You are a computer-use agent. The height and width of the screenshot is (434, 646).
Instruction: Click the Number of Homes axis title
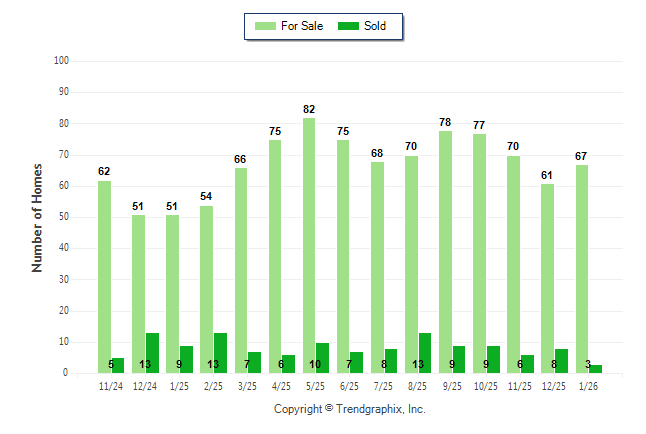[38, 217]
